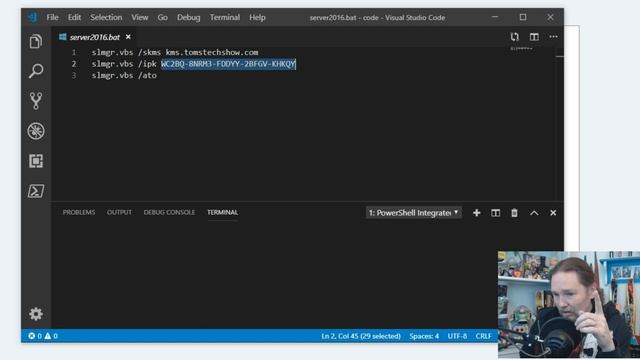Click the warnings count in status bar
The image size is (640, 360).
pos(51,336)
